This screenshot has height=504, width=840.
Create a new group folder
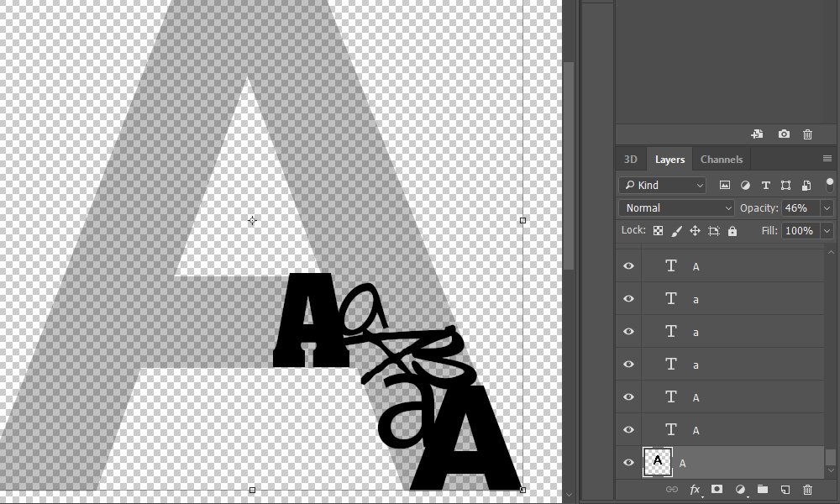click(x=763, y=489)
